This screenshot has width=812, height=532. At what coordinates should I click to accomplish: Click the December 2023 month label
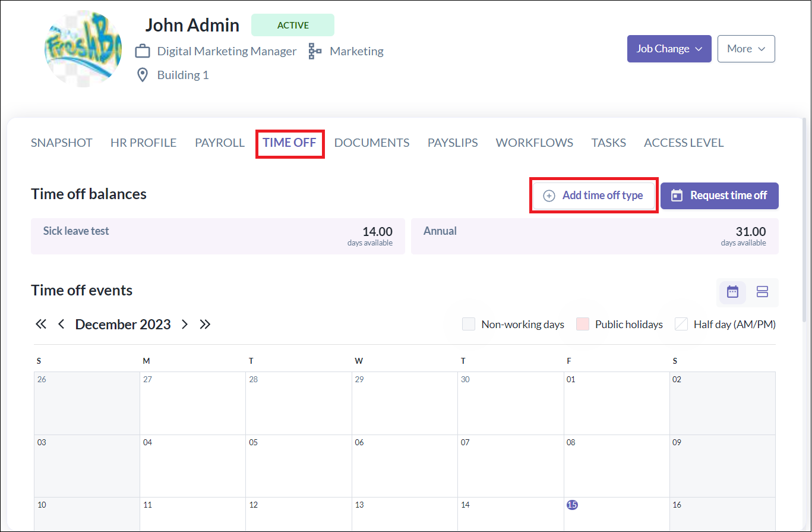pos(123,325)
